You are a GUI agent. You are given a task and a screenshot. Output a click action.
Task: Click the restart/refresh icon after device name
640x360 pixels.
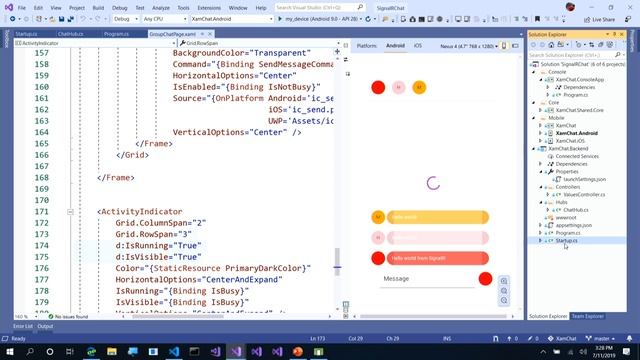[x=368, y=19]
